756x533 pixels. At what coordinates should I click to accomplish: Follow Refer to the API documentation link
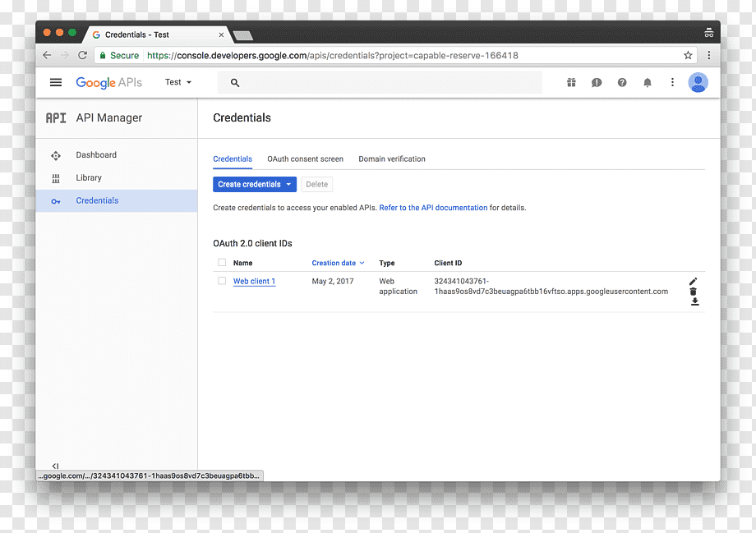click(x=433, y=208)
